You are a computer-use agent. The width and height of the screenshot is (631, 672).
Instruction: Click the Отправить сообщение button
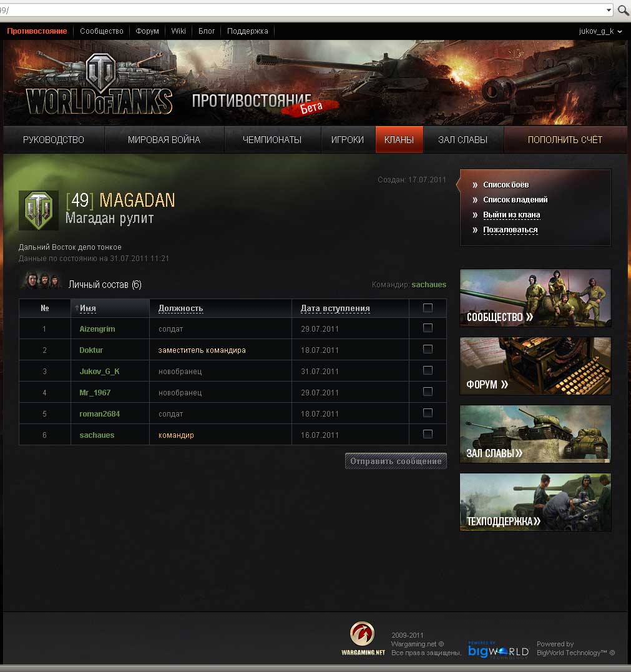coord(396,462)
